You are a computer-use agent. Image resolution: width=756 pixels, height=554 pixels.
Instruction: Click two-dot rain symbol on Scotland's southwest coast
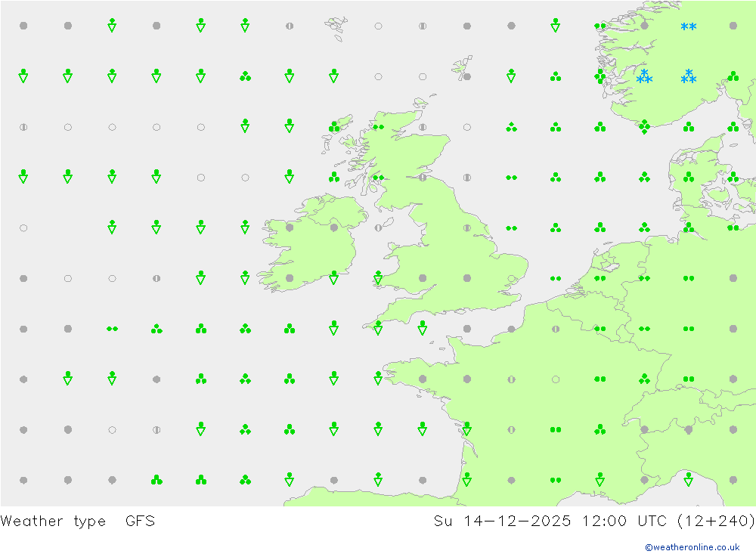[x=379, y=178]
